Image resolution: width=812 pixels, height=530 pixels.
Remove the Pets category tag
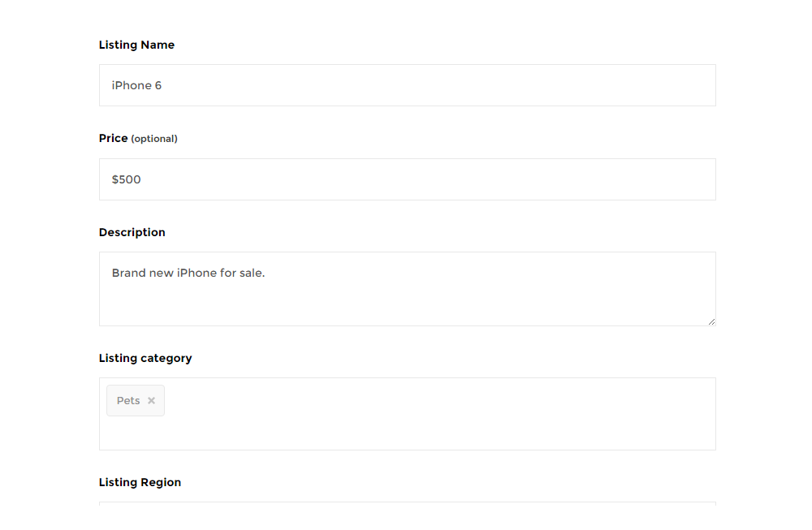click(151, 401)
